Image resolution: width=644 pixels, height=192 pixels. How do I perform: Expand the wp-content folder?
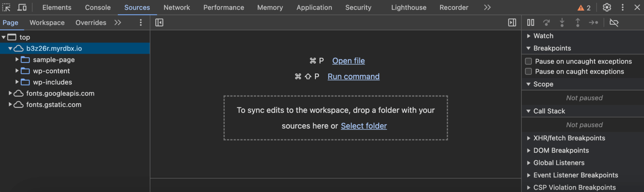17,71
